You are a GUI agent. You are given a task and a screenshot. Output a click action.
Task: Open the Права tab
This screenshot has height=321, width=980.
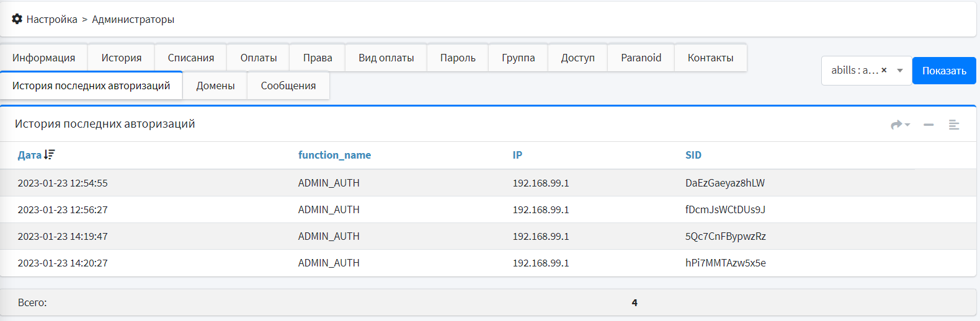[x=318, y=58]
